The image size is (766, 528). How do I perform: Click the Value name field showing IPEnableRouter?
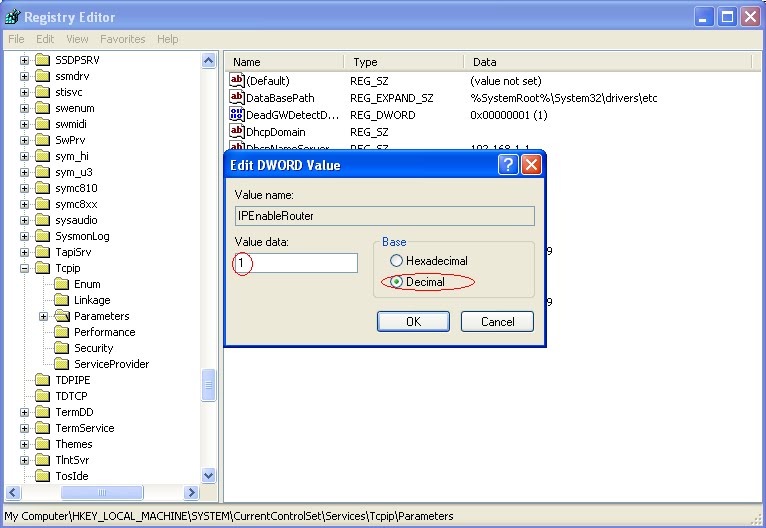pos(384,216)
